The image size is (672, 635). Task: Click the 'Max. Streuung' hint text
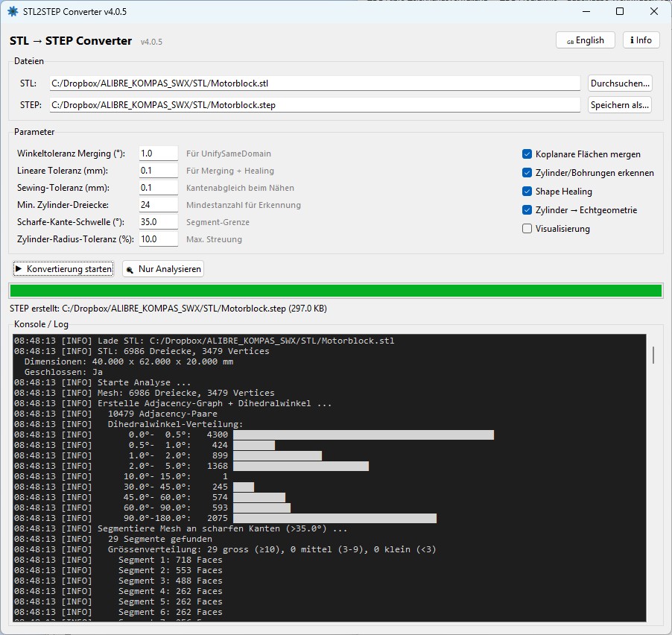pyautogui.click(x=214, y=239)
